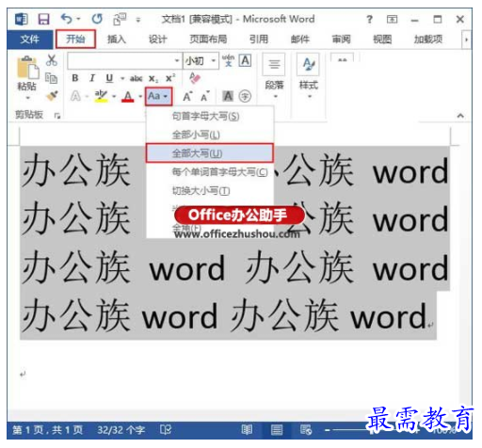Open Ribbon Display Options

[392, 20]
